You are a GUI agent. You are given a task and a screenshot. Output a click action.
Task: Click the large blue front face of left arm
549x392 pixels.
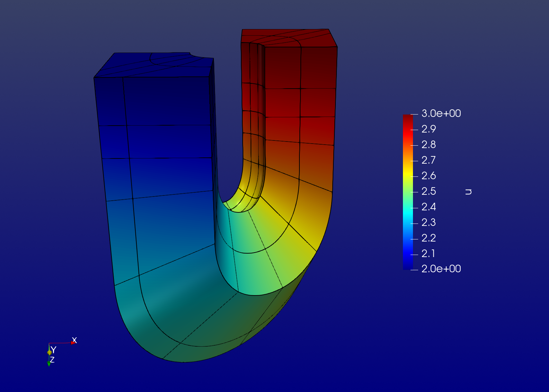pos(170,156)
